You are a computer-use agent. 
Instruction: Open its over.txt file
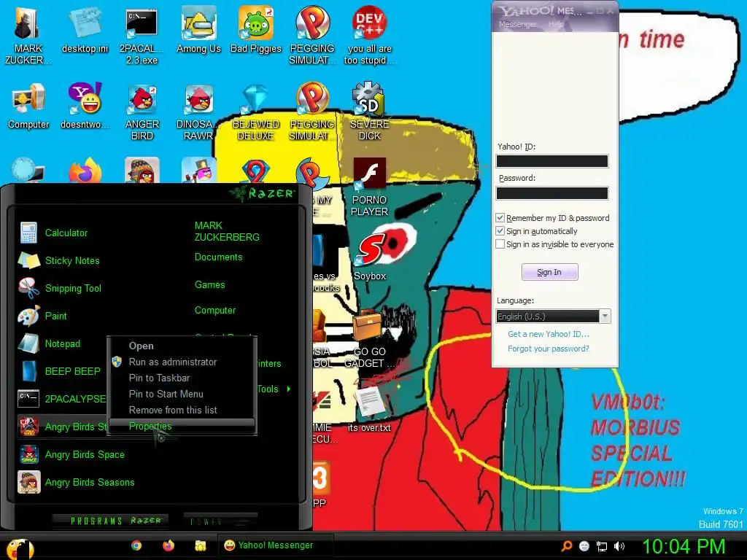click(369, 408)
